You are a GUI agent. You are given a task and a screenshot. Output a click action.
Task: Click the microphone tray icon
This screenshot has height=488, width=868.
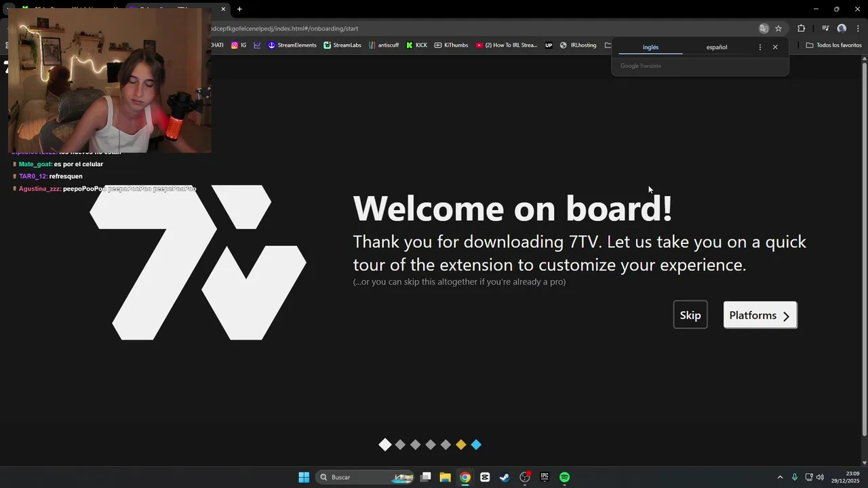tap(795, 477)
